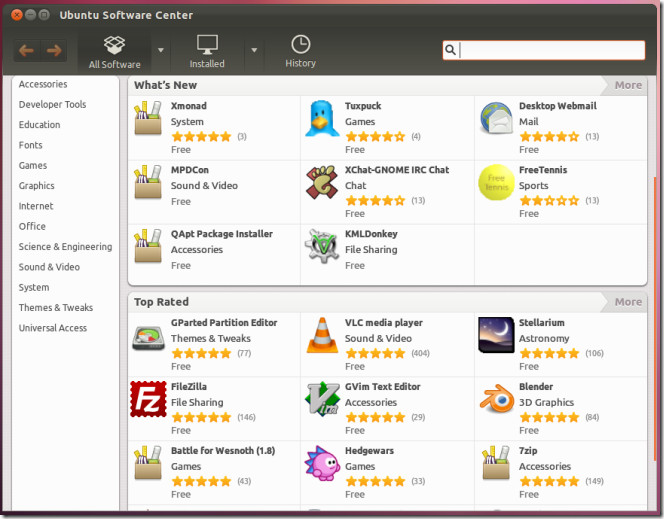Click the forward arrow navigation button
Screen dimensions: 664x519
click(54, 51)
